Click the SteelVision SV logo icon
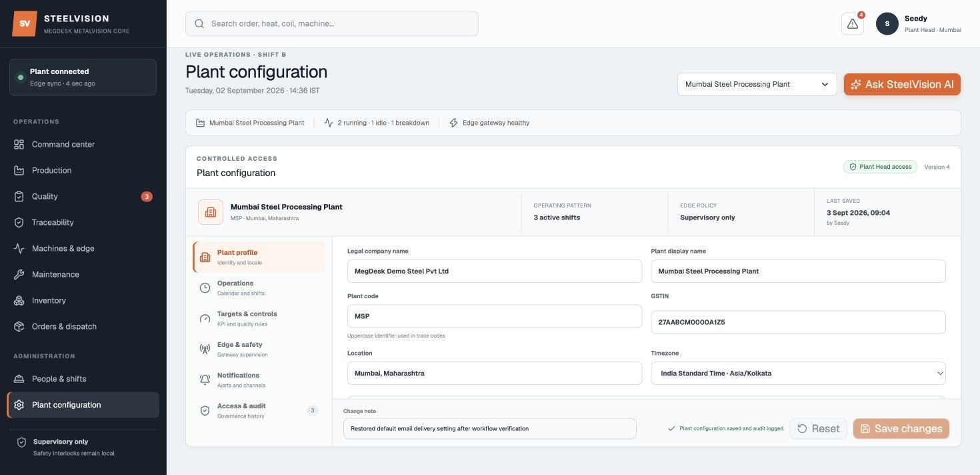 pyautogui.click(x=25, y=23)
